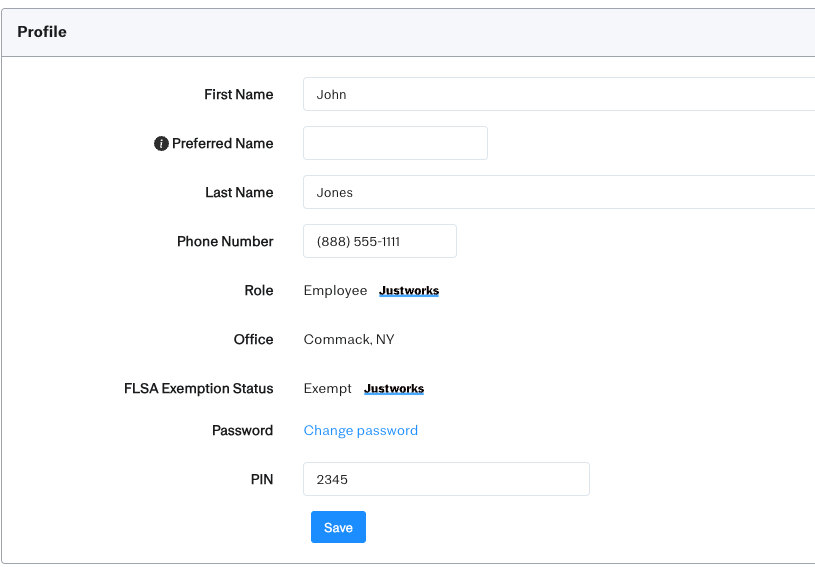
Task: Open the Change password link
Action: pyautogui.click(x=360, y=431)
